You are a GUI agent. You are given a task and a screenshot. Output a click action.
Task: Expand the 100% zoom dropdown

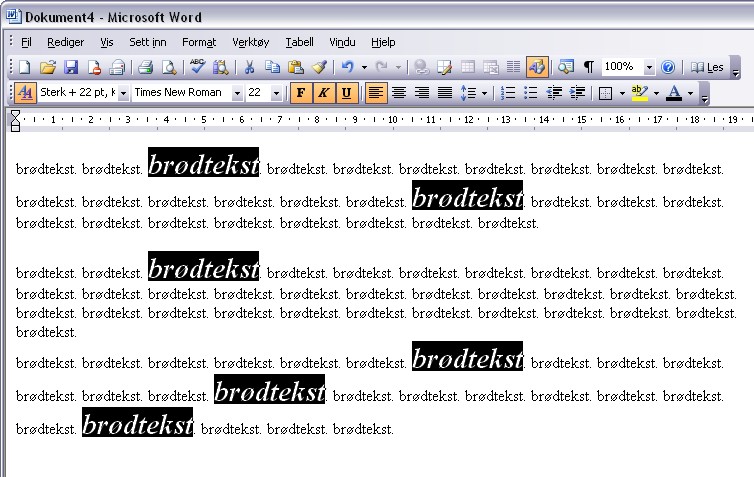[649, 67]
